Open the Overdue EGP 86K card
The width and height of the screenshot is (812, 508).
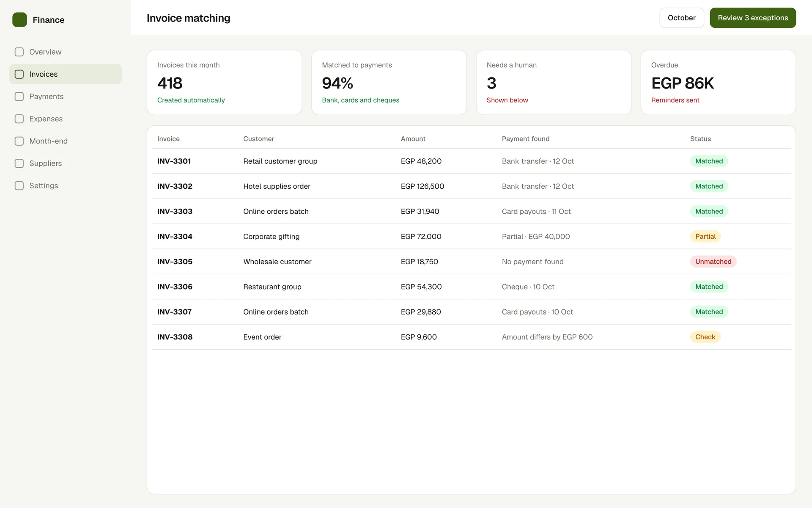(718, 83)
